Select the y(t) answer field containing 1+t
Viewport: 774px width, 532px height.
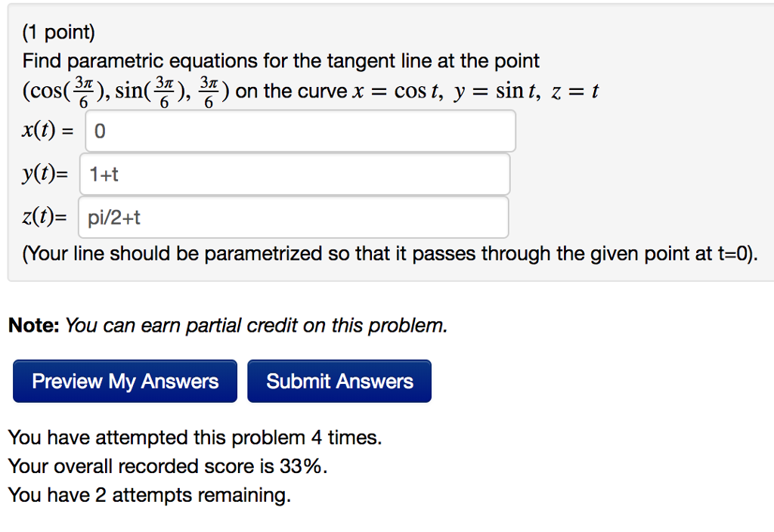[x=295, y=173]
